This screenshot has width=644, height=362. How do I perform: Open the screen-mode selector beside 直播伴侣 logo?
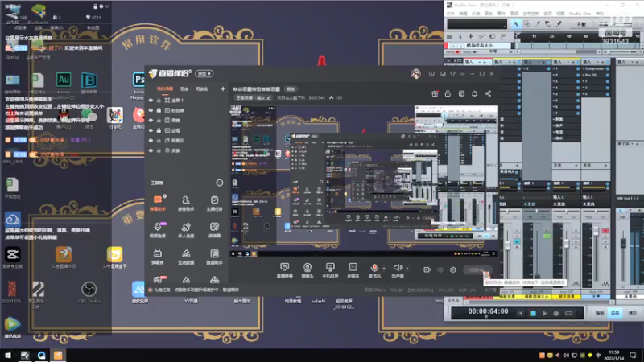[204, 73]
